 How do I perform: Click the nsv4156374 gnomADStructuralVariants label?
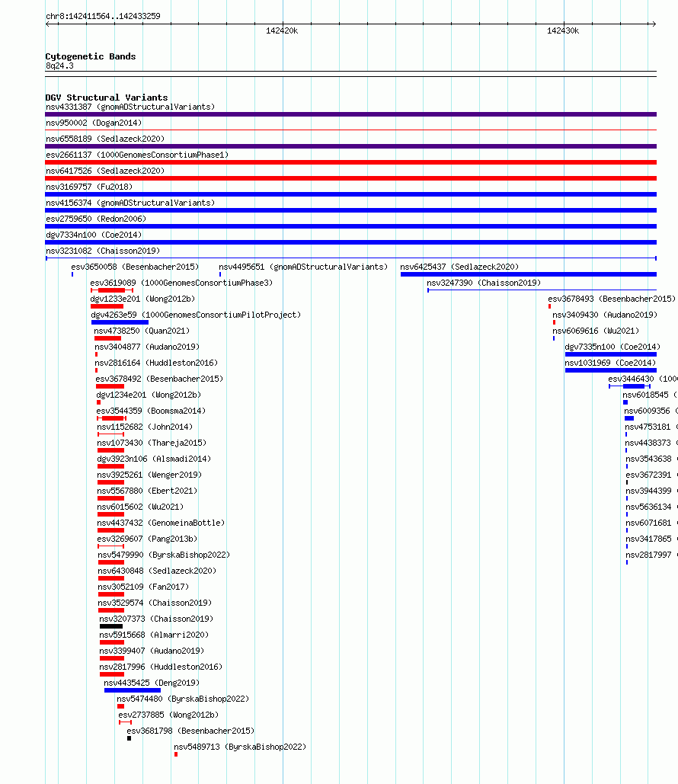(130, 203)
